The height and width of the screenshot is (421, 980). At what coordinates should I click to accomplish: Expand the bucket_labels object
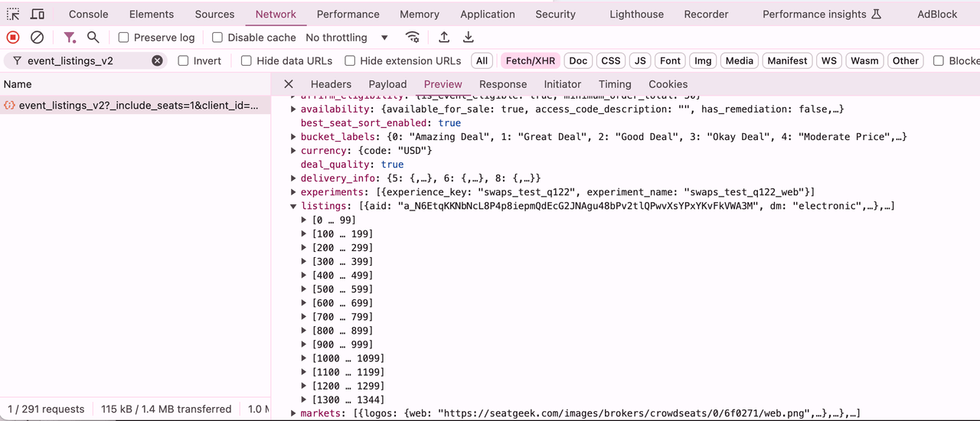click(x=293, y=137)
